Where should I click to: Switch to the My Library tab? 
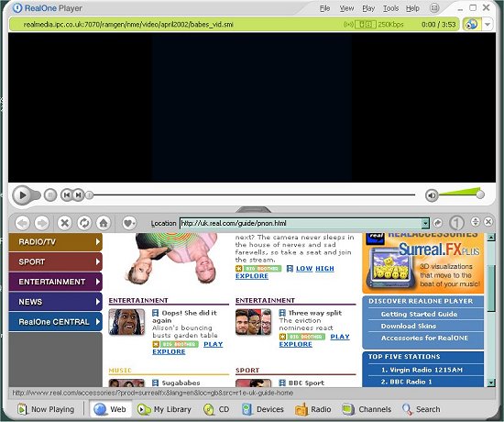[164, 409]
